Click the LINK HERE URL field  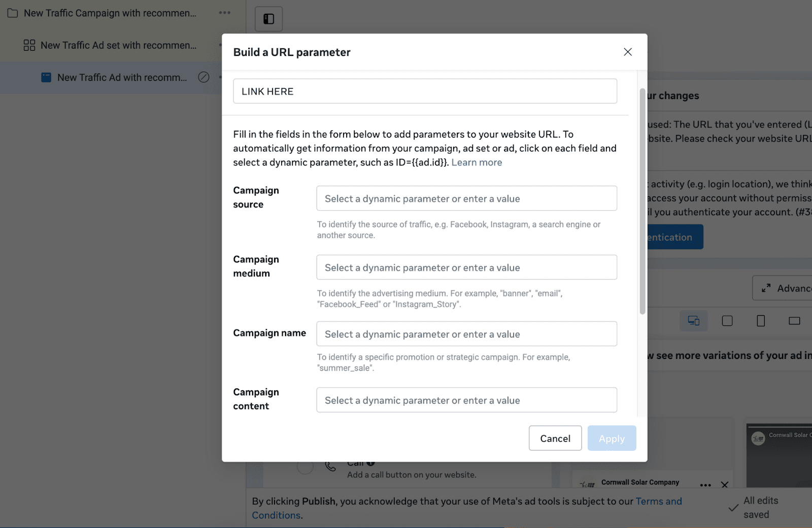(x=425, y=91)
